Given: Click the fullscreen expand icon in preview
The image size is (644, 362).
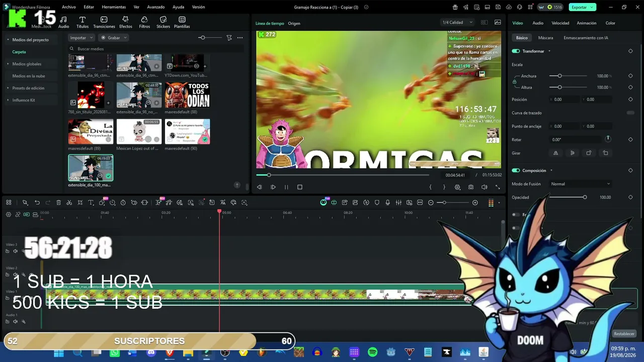Looking at the screenshot, I should point(498,187).
